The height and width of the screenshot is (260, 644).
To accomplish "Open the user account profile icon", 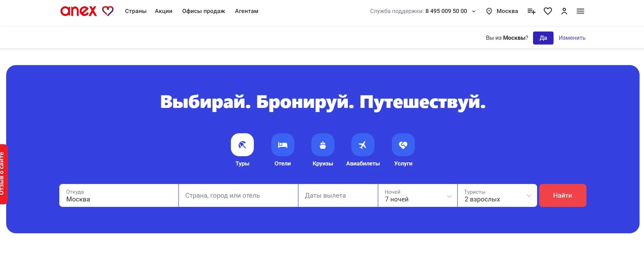I will (x=564, y=11).
